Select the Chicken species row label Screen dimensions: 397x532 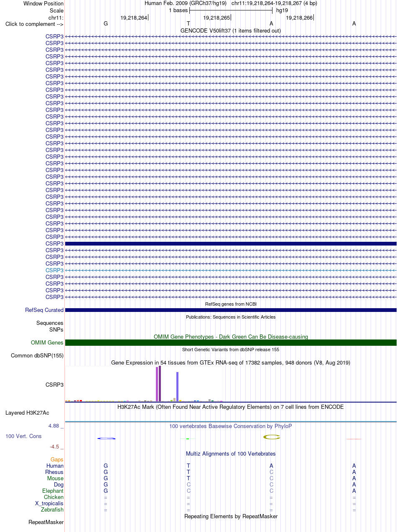pyautogui.click(x=53, y=497)
